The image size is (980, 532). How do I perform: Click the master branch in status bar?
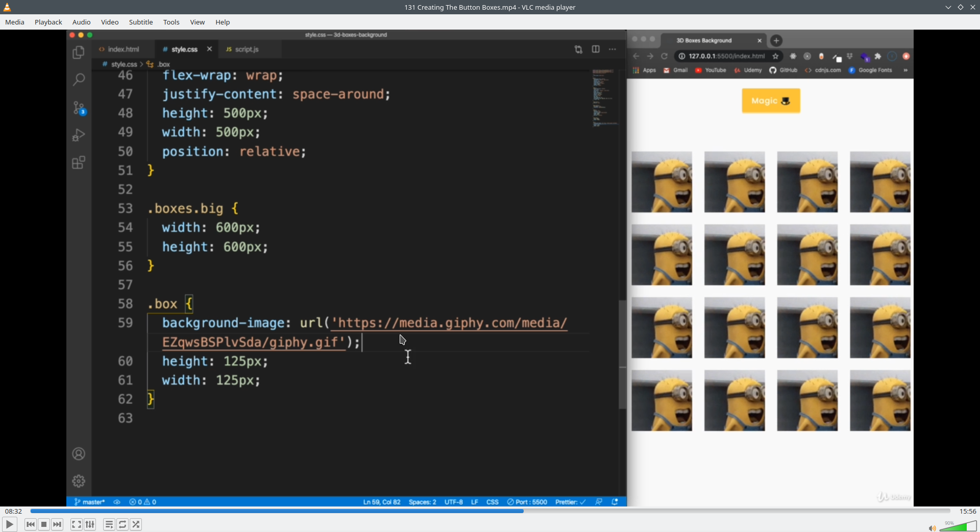click(x=89, y=502)
